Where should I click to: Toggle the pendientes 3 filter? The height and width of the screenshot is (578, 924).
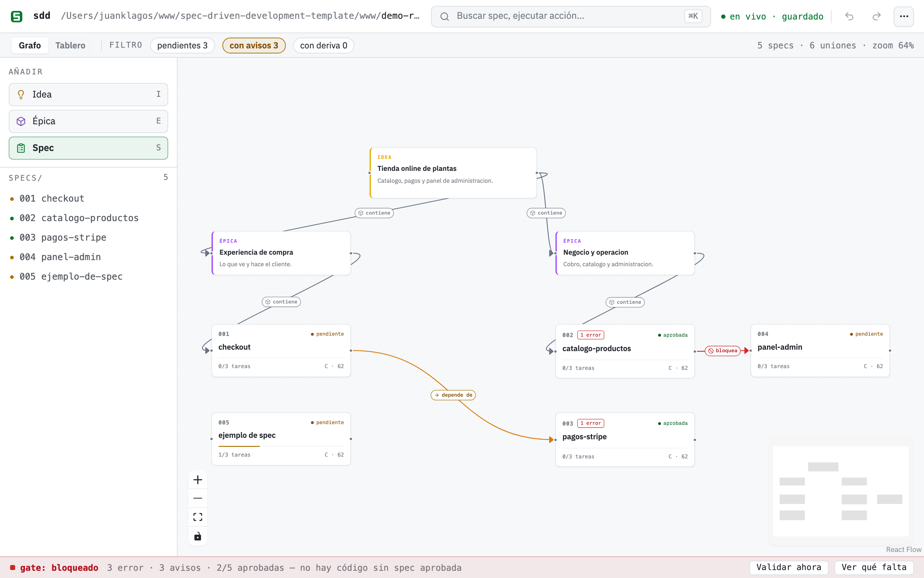[183, 46]
